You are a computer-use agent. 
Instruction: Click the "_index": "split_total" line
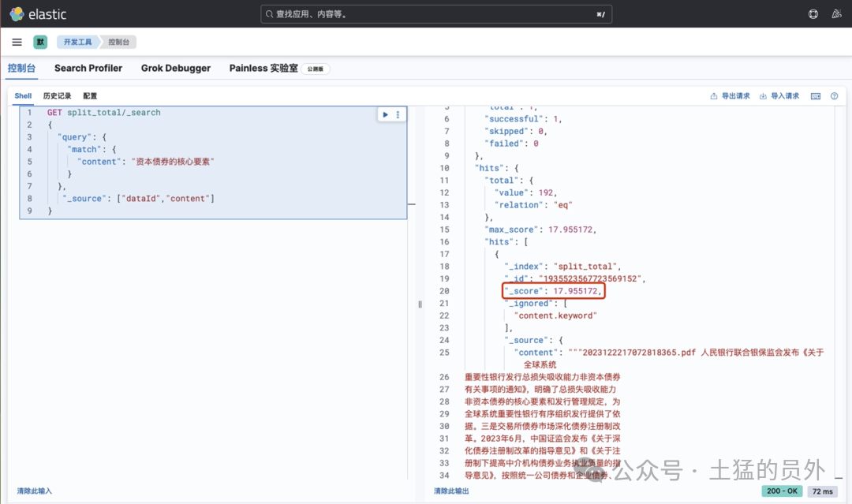(x=562, y=266)
